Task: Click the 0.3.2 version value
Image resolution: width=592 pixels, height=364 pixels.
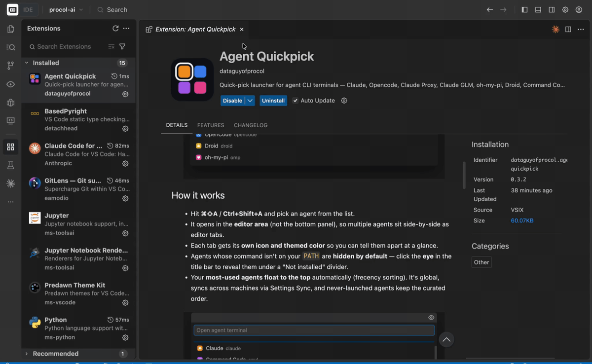Action: pos(518,180)
